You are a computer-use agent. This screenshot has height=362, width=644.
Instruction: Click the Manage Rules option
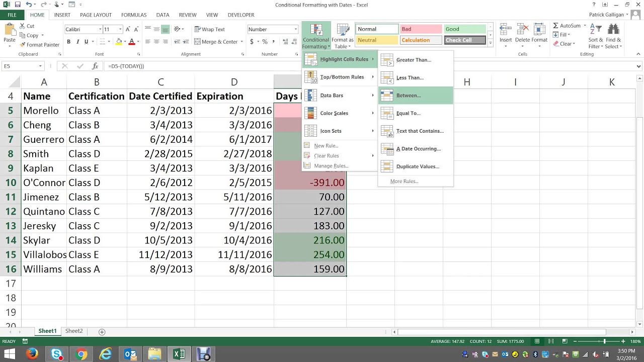[x=331, y=166]
